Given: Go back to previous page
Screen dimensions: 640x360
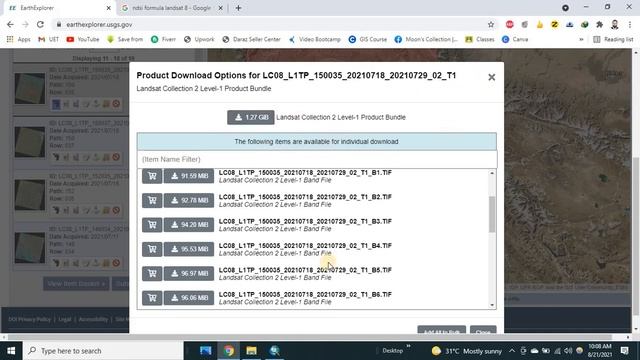Looking at the screenshot, I should (10, 24).
